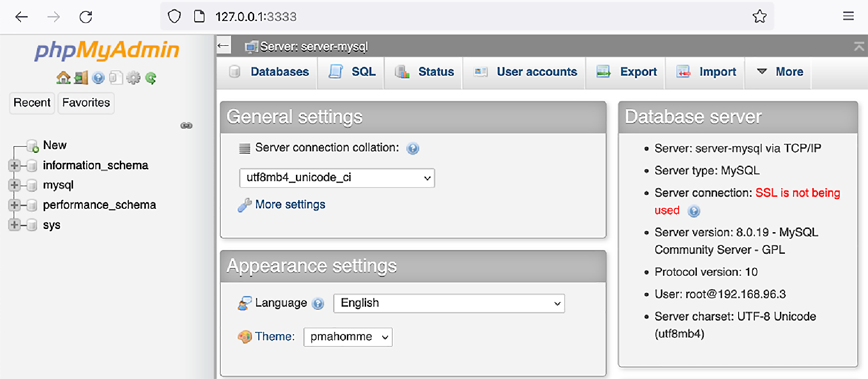Click the Recent button

point(32,103)
